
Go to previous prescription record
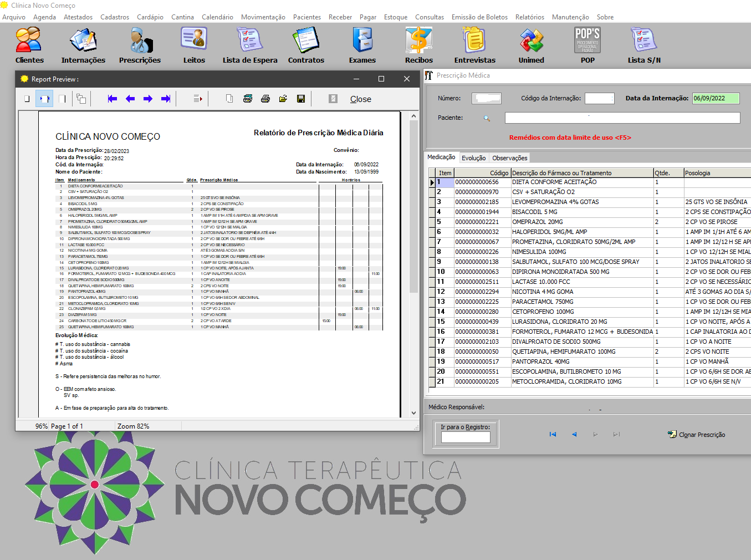point(574,435)
